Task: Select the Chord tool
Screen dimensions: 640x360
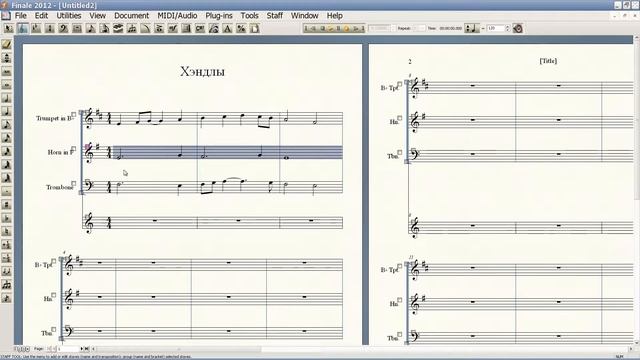Action: click(x=200, y=29)
